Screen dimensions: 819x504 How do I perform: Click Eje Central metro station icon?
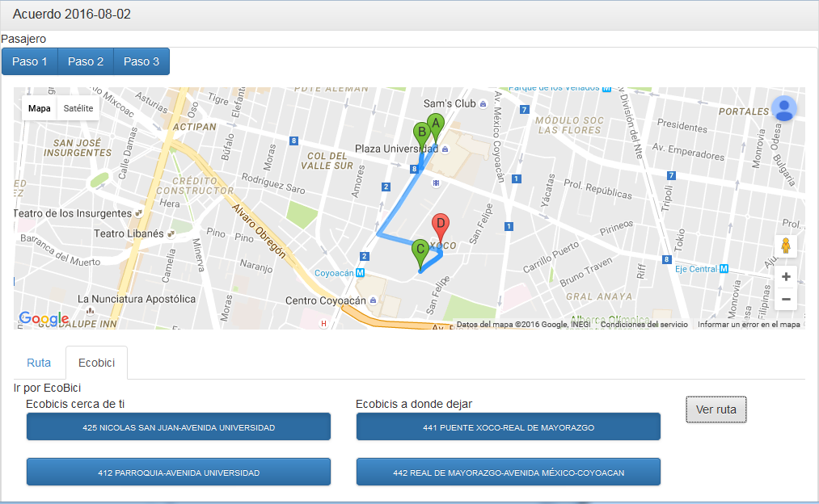tap(724, 269)
